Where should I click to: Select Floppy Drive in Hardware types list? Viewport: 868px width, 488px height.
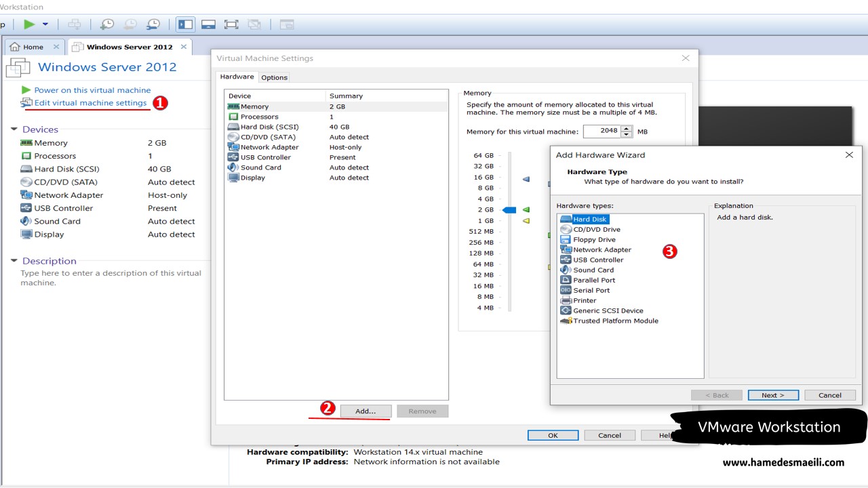588,239
